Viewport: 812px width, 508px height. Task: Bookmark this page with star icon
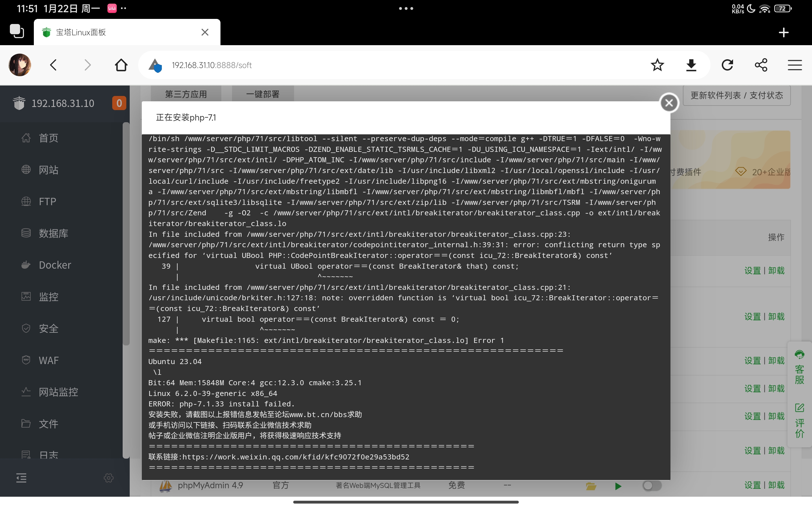point(657,65)
